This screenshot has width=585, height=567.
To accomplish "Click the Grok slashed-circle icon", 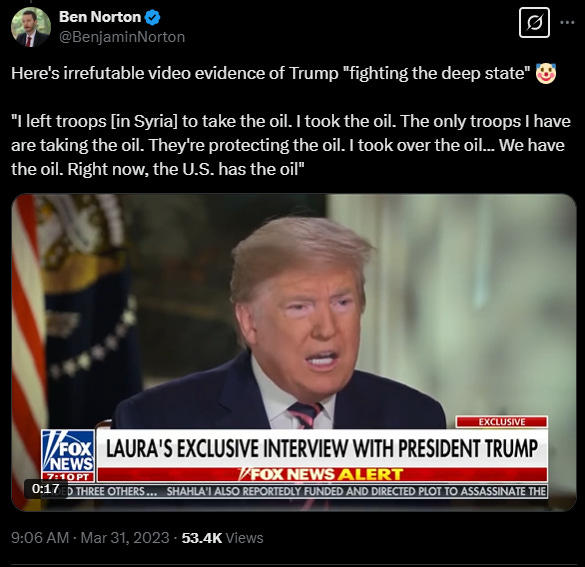I will [x=534, y=23].
